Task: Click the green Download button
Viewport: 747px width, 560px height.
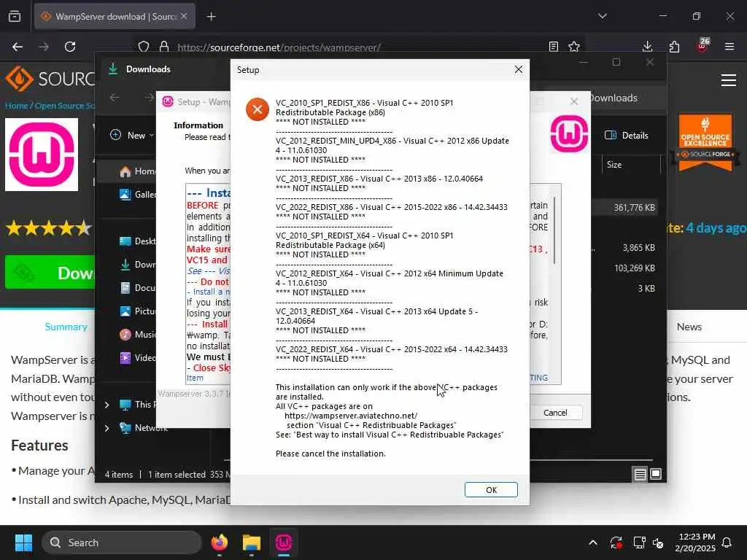Action: tap(50, 273)
